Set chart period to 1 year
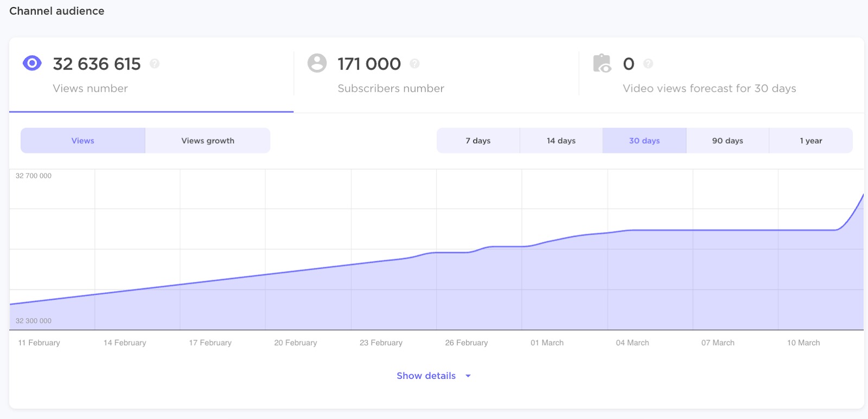 point(811,140)
